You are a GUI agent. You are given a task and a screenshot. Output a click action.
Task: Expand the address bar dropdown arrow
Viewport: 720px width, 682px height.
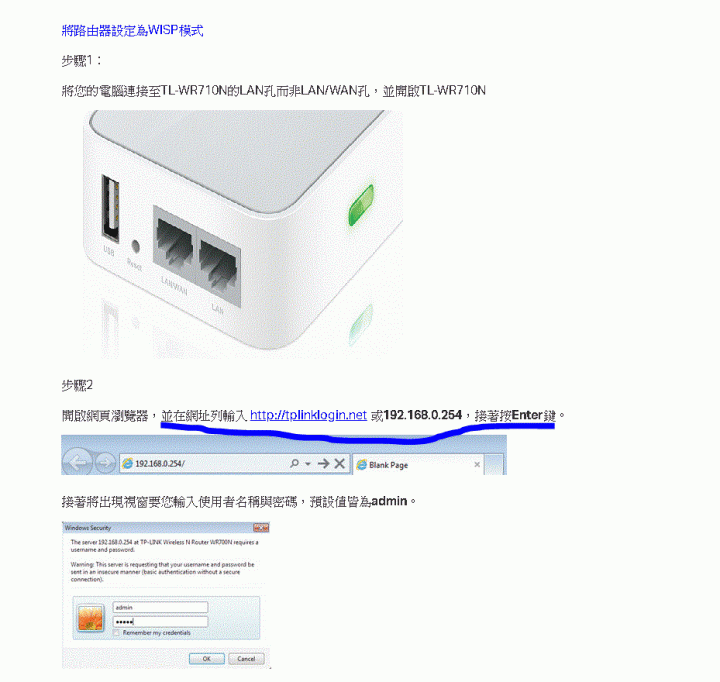308,464
